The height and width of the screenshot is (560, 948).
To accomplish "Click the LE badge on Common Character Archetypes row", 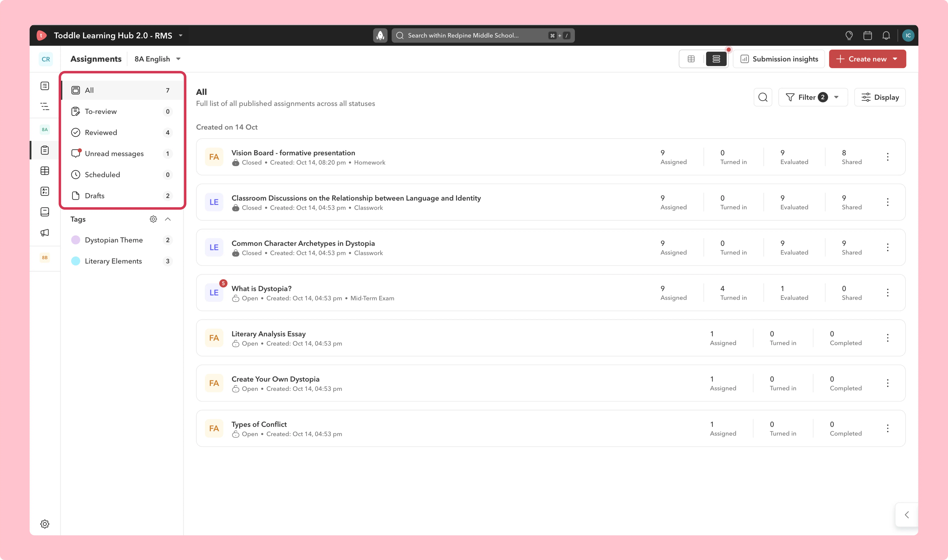I will [x=214, y=248].
